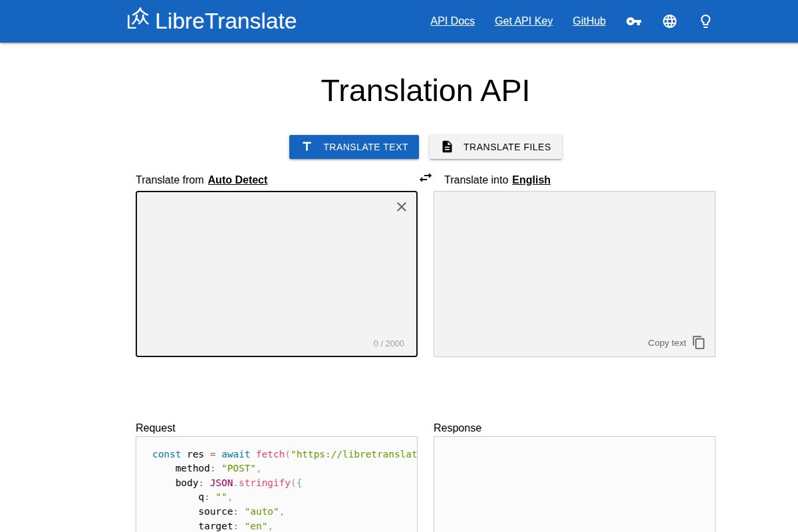798x532 pixels.
Task: Click the translated output text area
Action: pyautogui.click(x=574, y=266)
